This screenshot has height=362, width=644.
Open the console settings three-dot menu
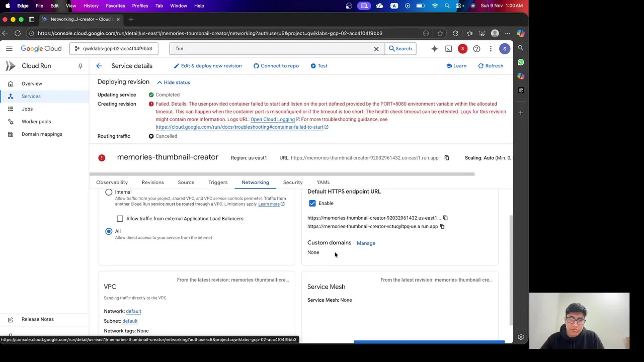tap(491, 49)
